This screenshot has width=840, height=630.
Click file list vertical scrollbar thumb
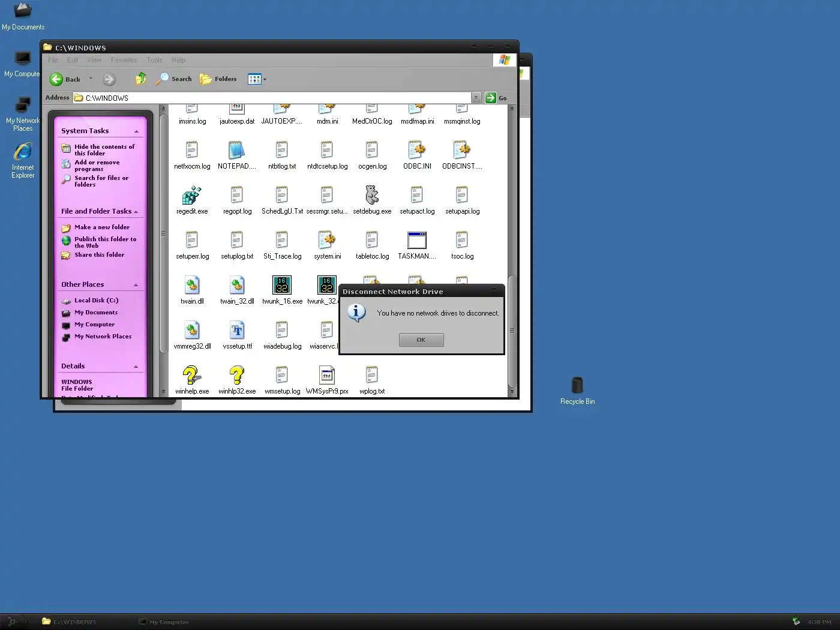(512, 330)
